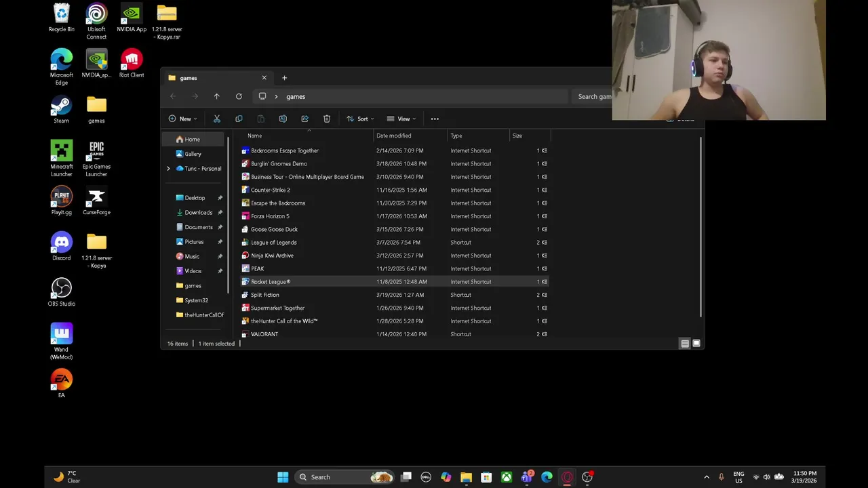
Task: Open Recycle Bin on desktop
Action: point(61,18)
